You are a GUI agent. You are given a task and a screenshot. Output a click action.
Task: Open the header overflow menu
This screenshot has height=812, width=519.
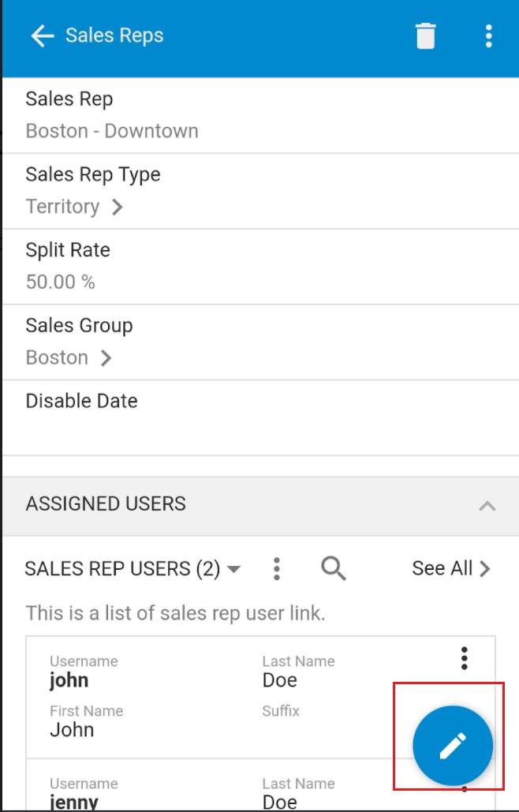[488, 36]
